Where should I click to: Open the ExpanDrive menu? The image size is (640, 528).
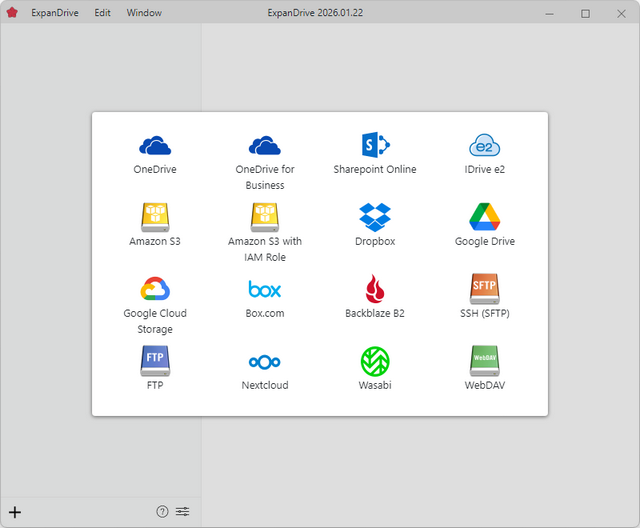click(54, 13)
